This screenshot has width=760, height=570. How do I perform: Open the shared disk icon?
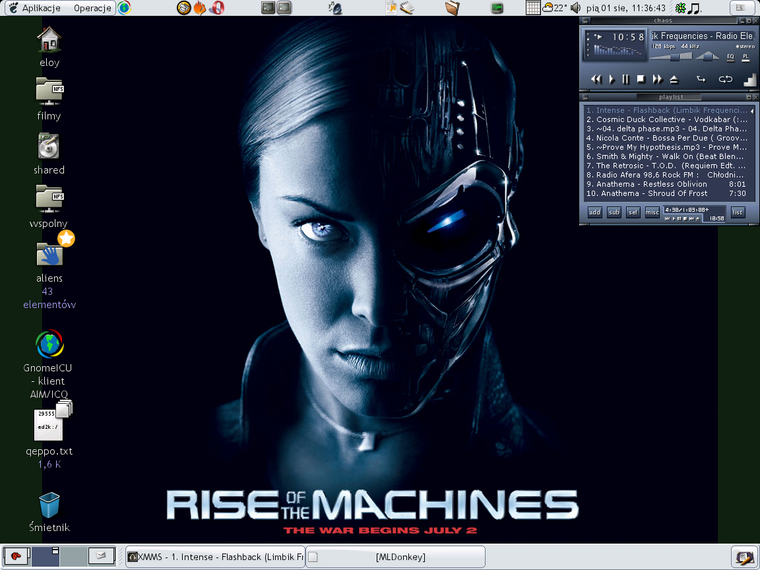pos(48,145)
